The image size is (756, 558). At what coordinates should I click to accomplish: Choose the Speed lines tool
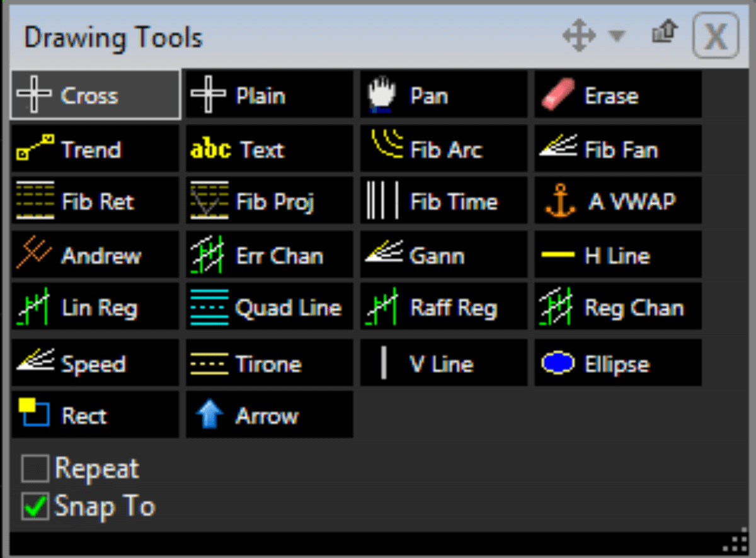(x=96, y=363)
